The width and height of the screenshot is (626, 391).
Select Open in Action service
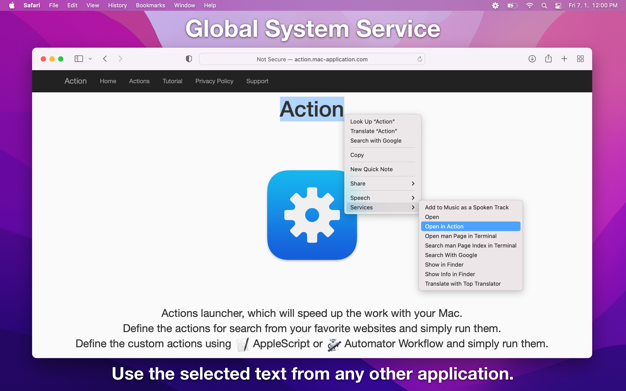(x=471, y=226)
